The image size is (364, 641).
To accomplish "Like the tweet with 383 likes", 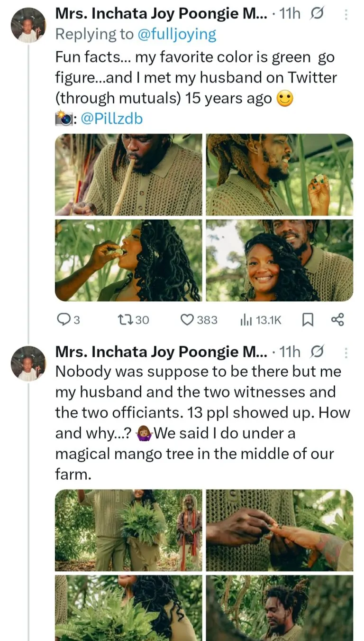I will 199,320.
